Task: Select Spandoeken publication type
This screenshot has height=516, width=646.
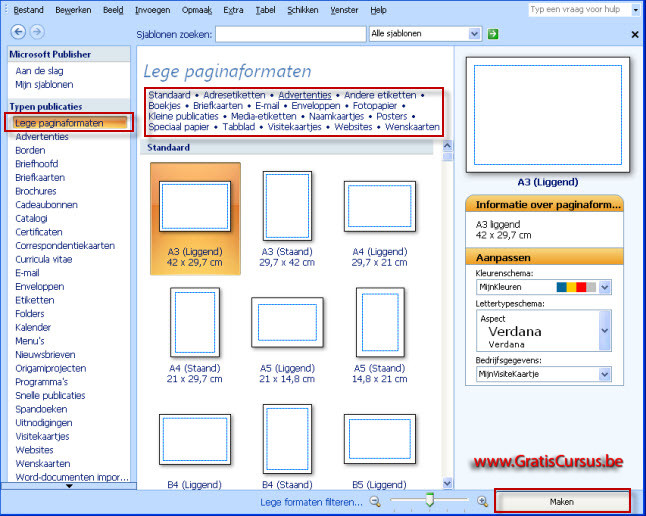Action: tap(41, 409)
